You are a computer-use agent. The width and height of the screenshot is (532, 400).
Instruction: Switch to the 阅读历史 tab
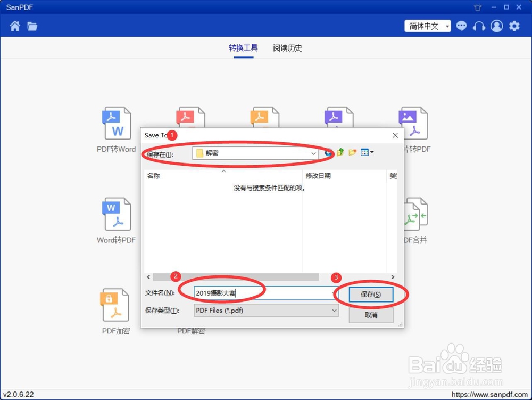coord(287,48)
